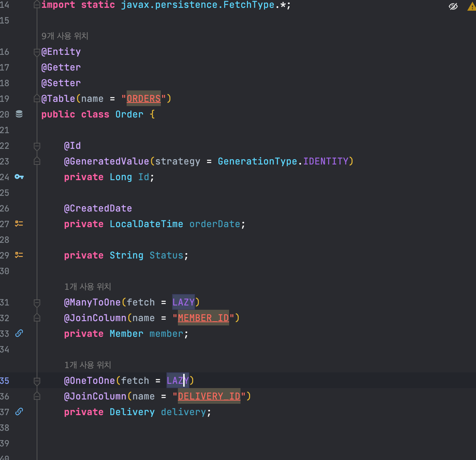Click the relationship link gutter icon at line 33
476x460 pixels.
(x=19, y=333)
